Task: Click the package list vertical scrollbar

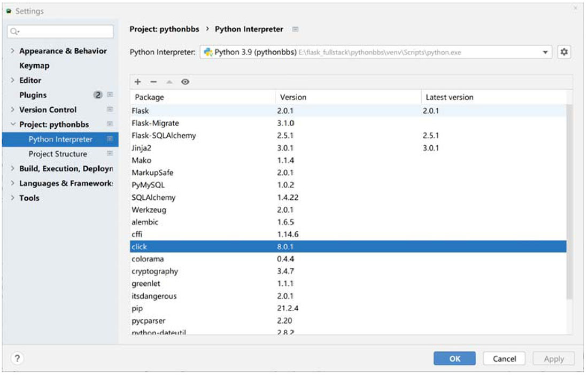Action: coord(569,202)
